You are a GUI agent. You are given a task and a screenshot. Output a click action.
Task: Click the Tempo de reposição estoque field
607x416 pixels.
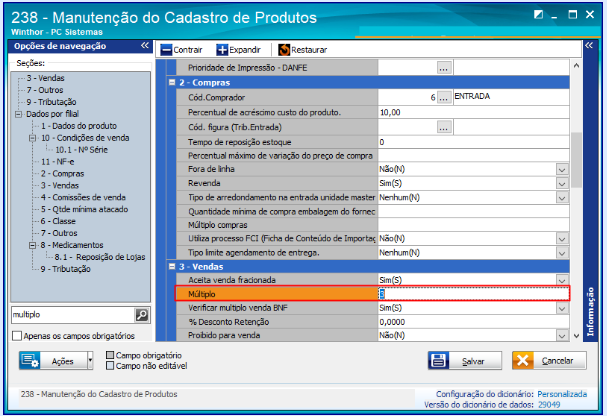tap(473, 142)
